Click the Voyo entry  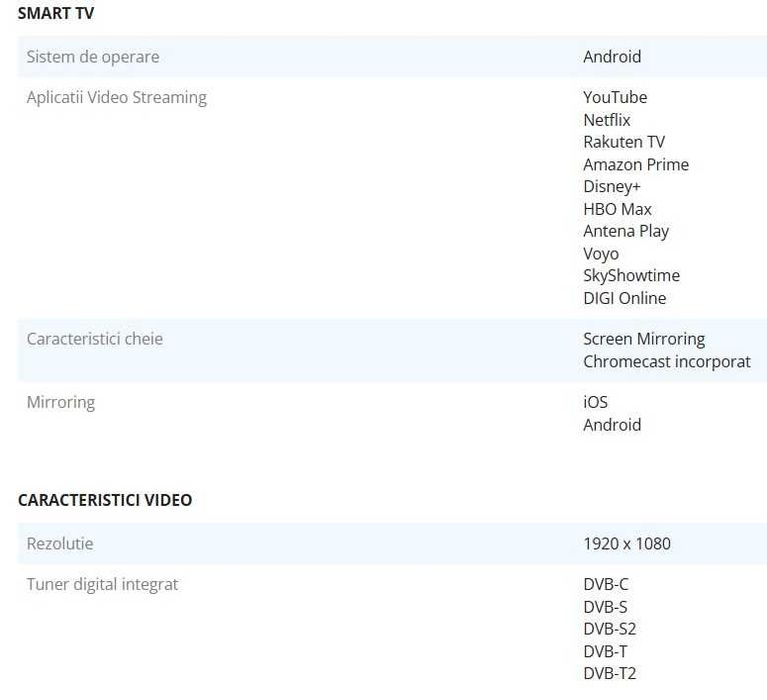pos(601,254)
